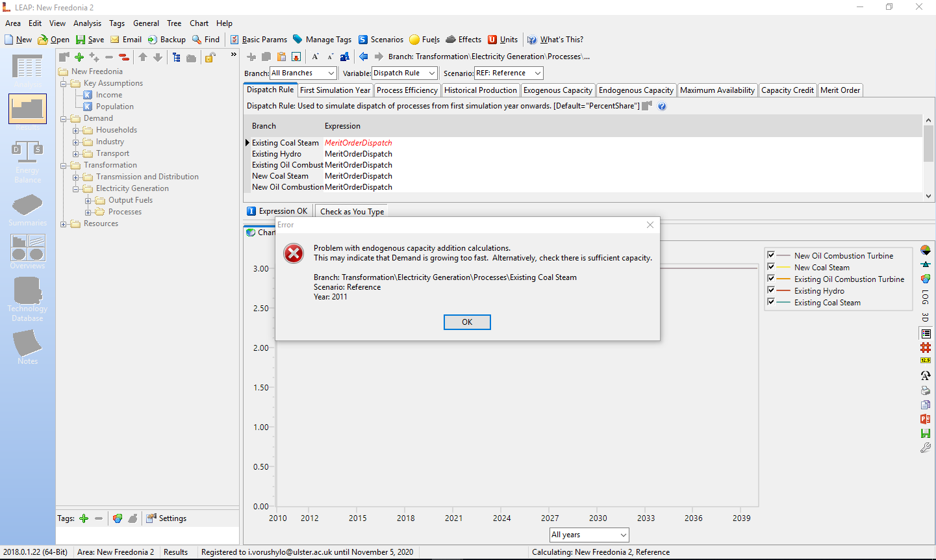
Task: Click the tree structure icon
Action: point(176,57)
